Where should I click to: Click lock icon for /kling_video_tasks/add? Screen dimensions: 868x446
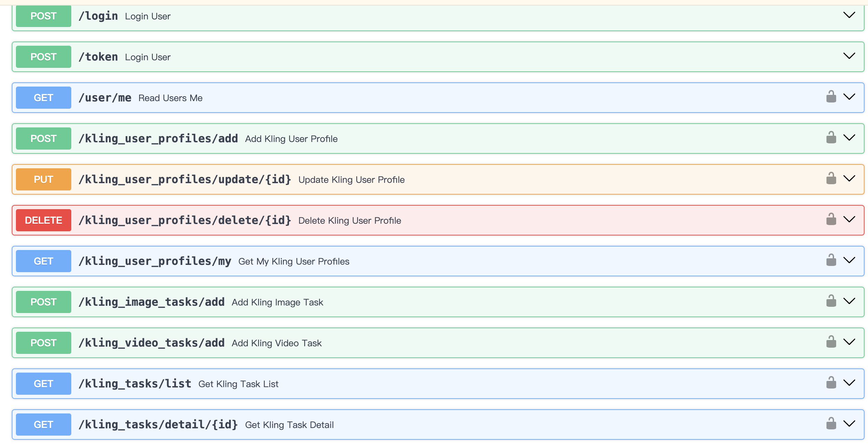pyautogui.click(x=831, y=342)
